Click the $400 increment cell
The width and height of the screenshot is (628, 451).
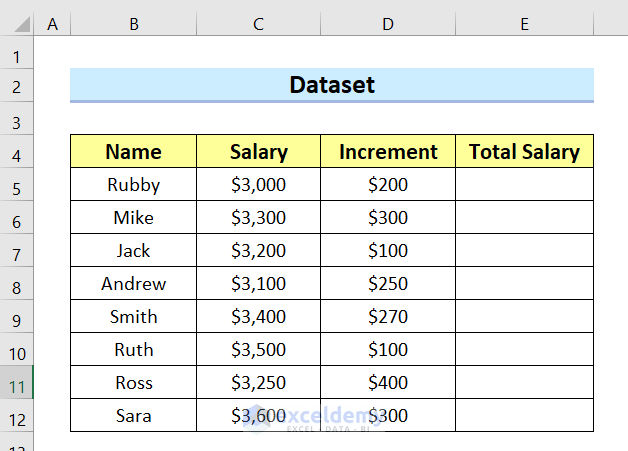[388, 383]
